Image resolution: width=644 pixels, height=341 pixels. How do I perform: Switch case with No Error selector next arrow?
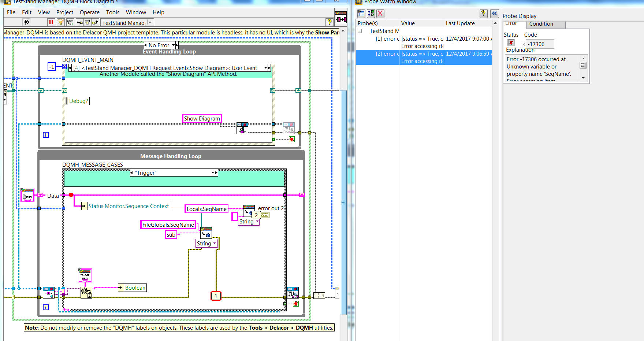click(x=176, y=45)
